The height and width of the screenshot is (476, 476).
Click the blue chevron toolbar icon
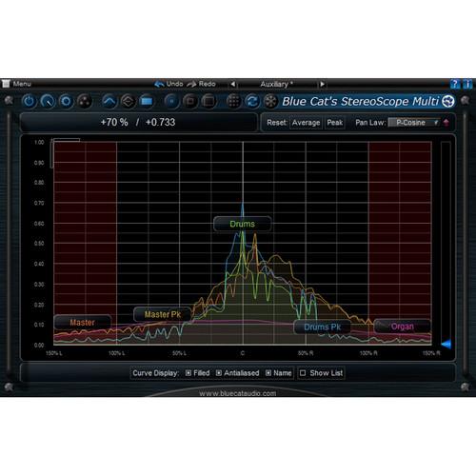tap(109, 102)
